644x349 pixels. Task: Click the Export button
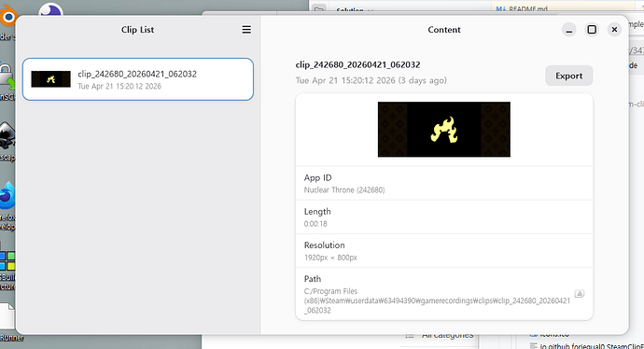point(568,76)
